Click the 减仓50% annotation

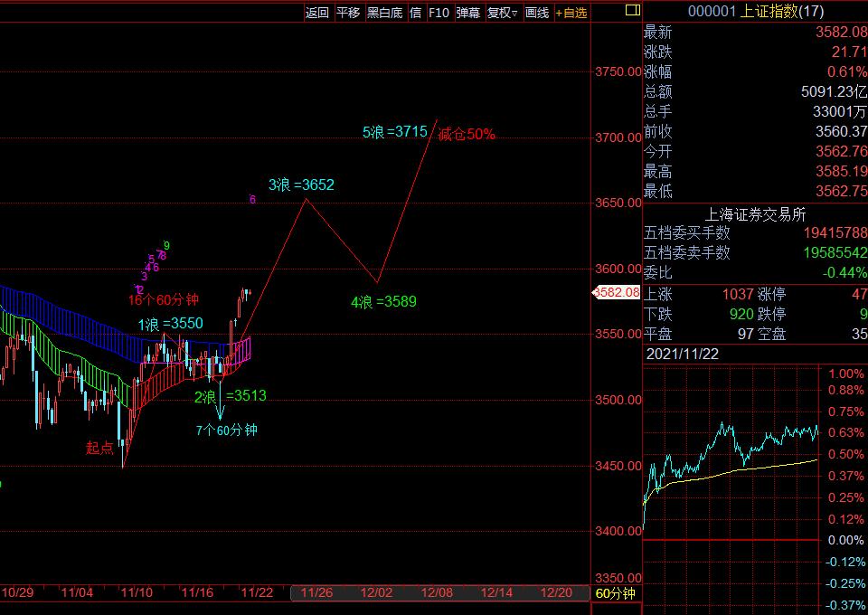coord(467,134)
